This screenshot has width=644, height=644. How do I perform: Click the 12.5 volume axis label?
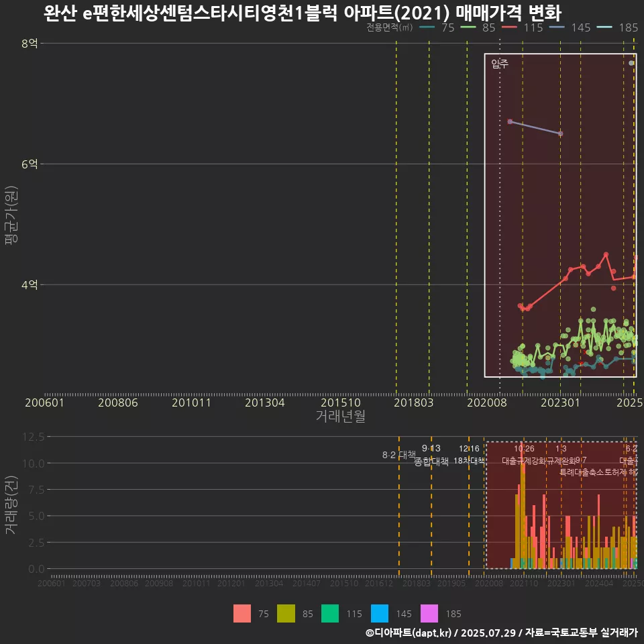click(34, 437)
